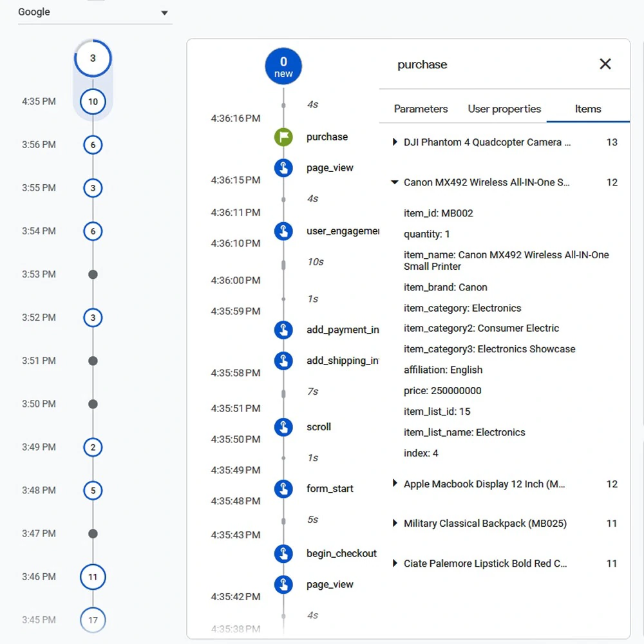Select the 4:35 PM minute bubble with 10

(x=93, y=102)
